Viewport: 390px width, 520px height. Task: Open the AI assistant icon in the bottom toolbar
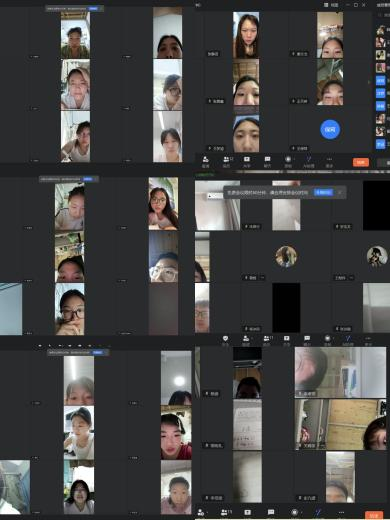point(318,512)
